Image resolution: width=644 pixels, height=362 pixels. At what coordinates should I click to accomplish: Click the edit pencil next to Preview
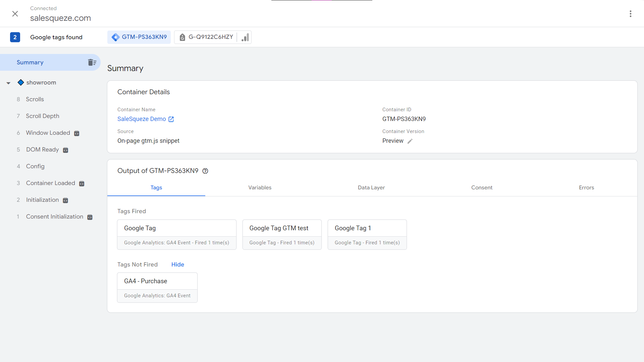410,141
